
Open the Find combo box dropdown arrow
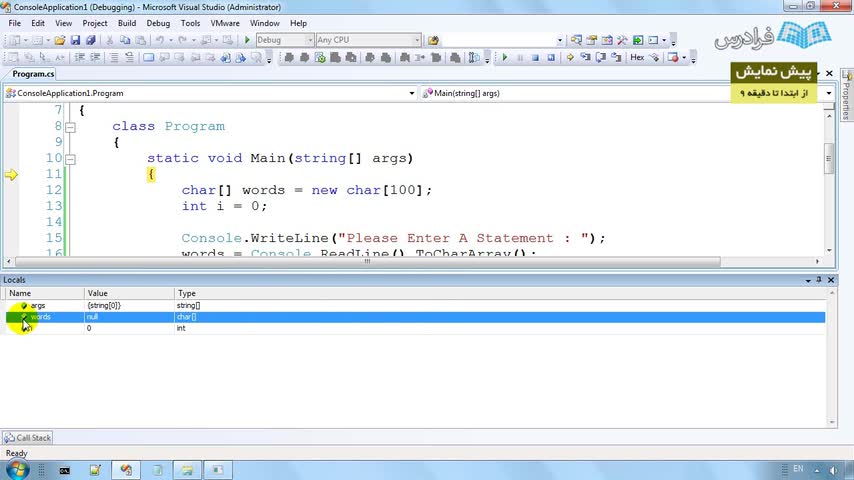pyautogui.click(x=559, y=40)
